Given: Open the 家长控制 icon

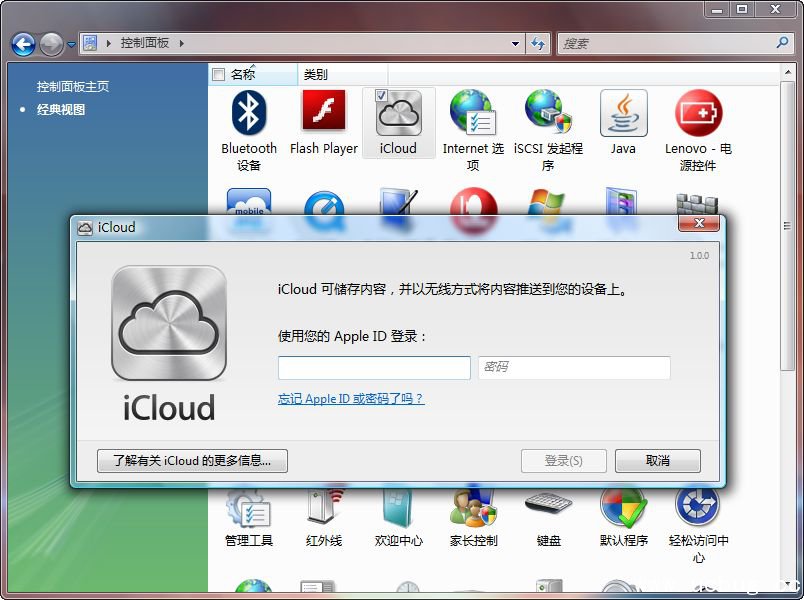Looking at the screenshot, I should (x=473, y=518).
